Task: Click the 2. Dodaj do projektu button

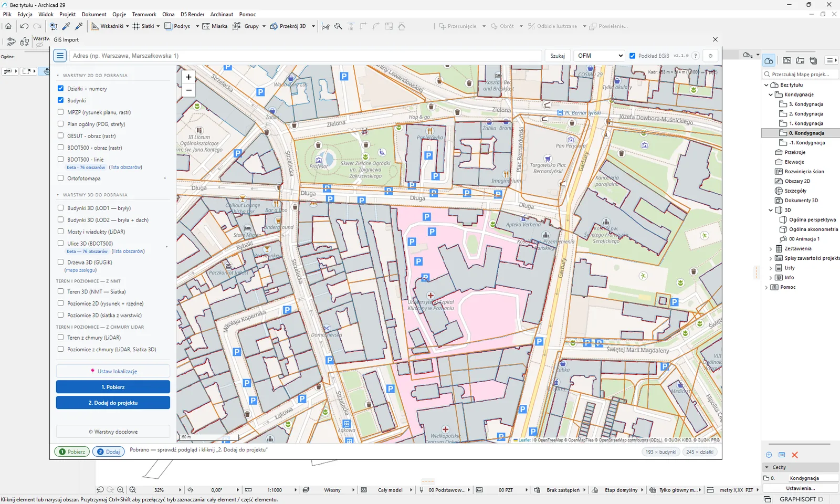Action: pos(113,403)
